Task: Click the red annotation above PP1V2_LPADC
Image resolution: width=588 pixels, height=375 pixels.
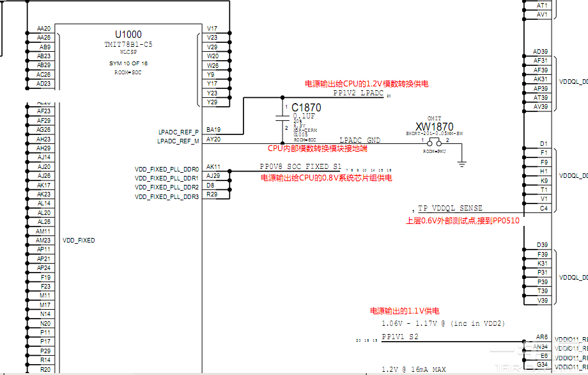Action: tap(366, 84)
